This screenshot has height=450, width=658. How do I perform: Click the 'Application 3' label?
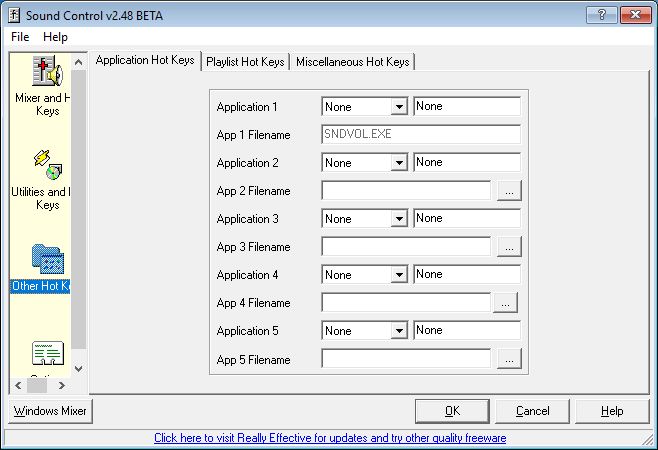point(247,219)
